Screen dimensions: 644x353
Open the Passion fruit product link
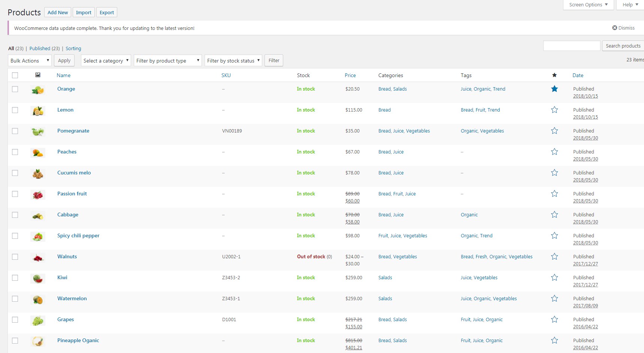[72, 194]
